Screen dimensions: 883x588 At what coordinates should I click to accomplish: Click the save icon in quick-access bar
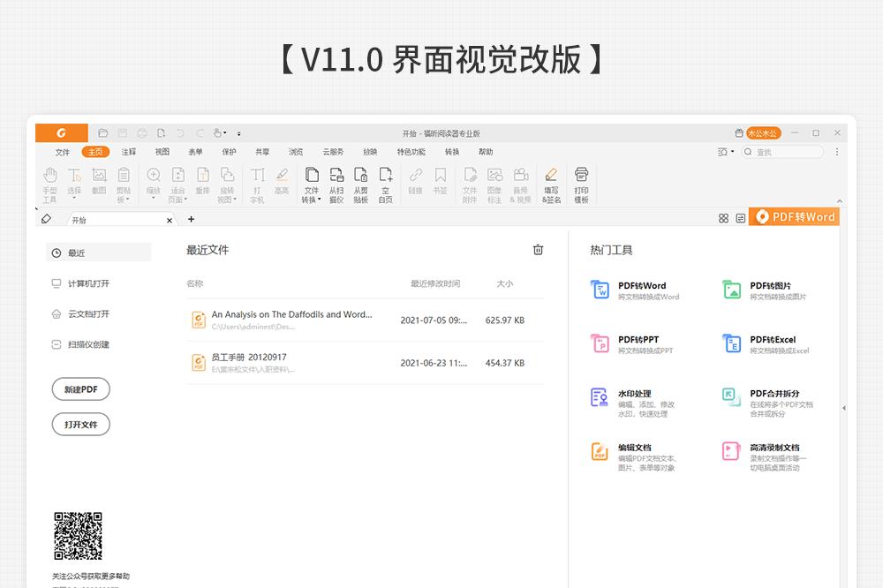click(122, 133)
